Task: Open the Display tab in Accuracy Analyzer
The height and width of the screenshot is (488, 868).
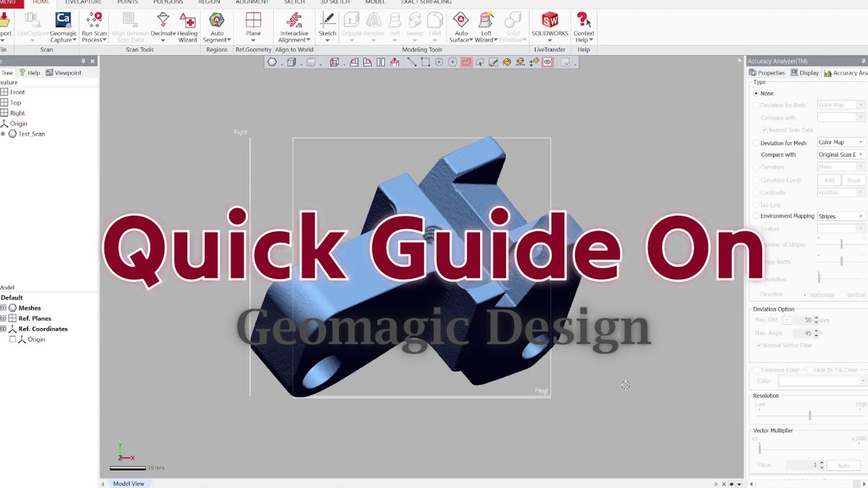Action: [x=804, y=73]
